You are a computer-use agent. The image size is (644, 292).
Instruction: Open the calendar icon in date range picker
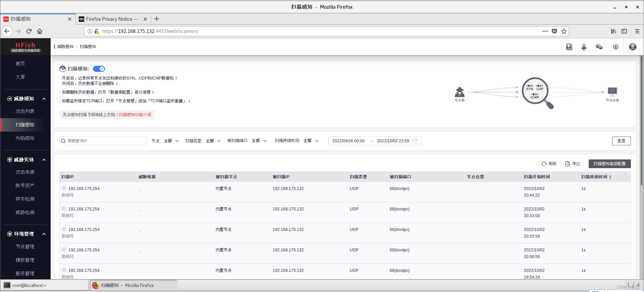(415, 141)
